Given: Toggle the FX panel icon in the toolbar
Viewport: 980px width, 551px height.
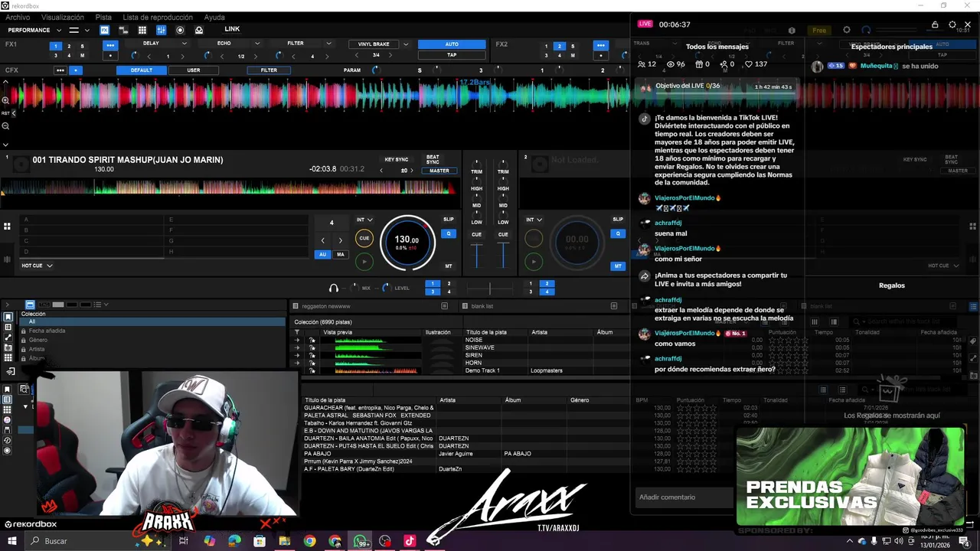Looking at the screenshot, I should [104, 30].
